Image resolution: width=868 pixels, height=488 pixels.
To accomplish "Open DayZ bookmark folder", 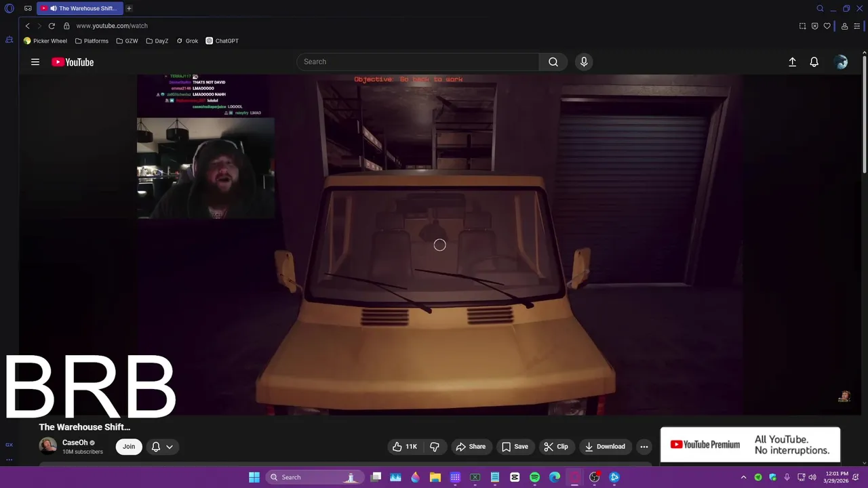I will [x=157, y=41].
